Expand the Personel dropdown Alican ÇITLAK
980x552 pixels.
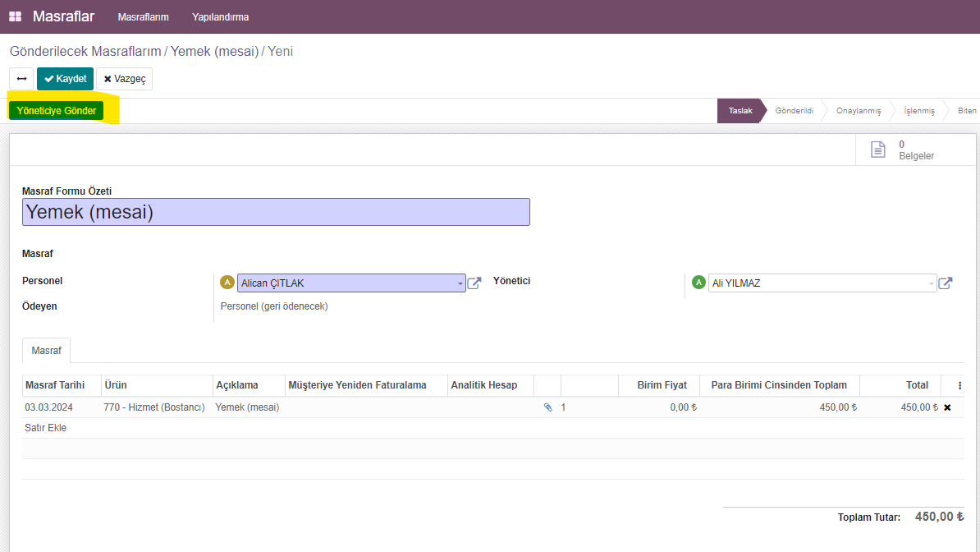(x=460, y=283)
